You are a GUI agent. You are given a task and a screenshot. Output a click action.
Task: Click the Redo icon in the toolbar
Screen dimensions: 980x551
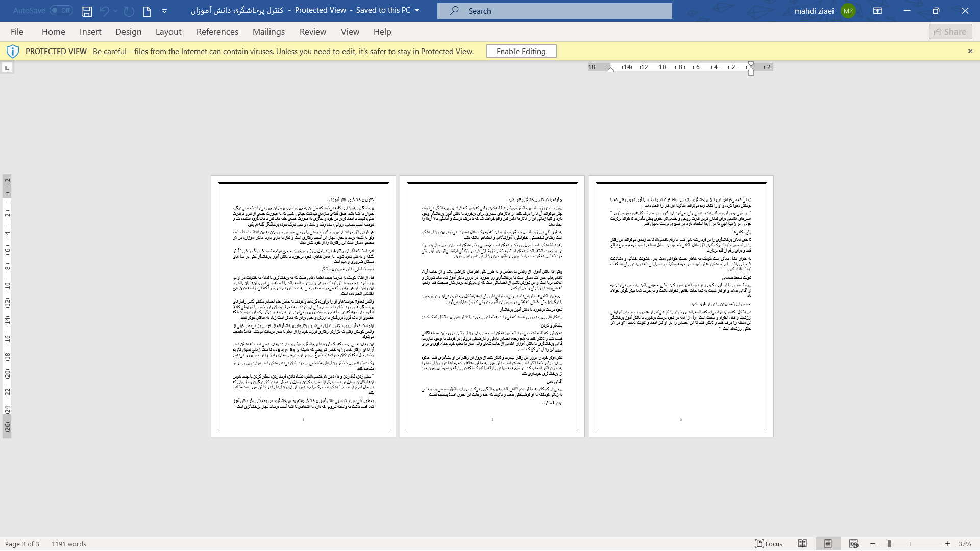tap(129, 10)
